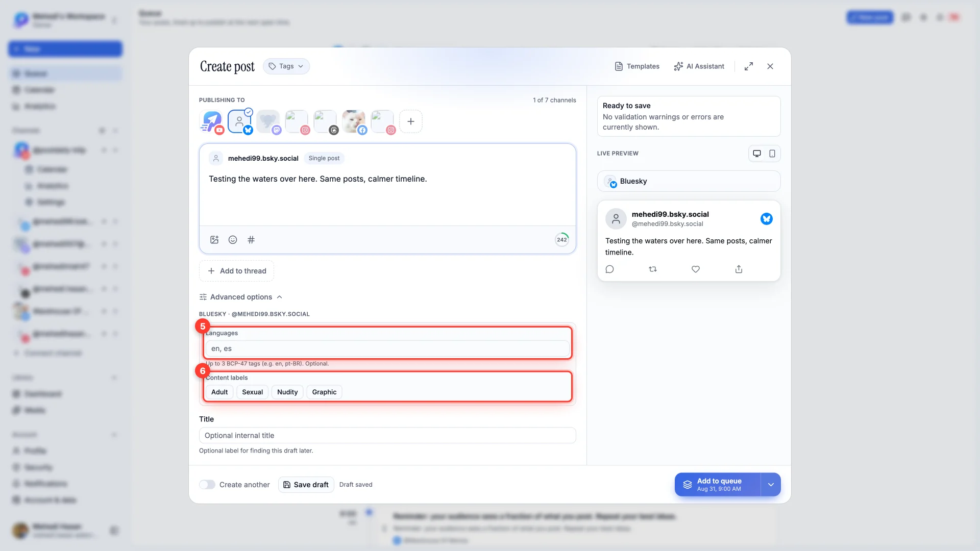This screenshot has height=551, width=980.
Task: Open the Tags dropdown
Action: click(286, 66)
